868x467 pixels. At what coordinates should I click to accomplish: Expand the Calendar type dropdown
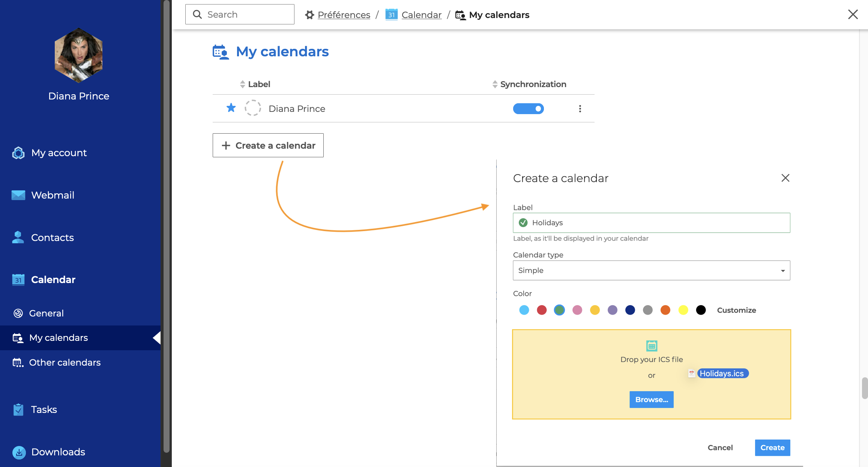651,270
